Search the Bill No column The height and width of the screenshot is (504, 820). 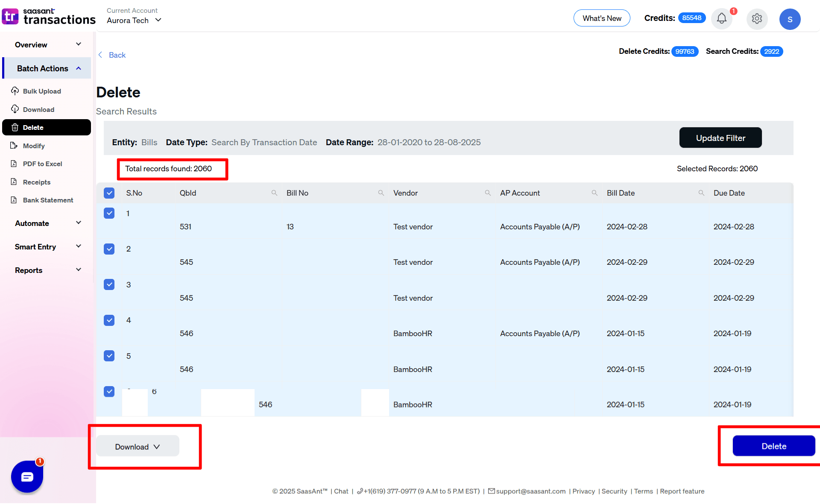coord(381,193)
